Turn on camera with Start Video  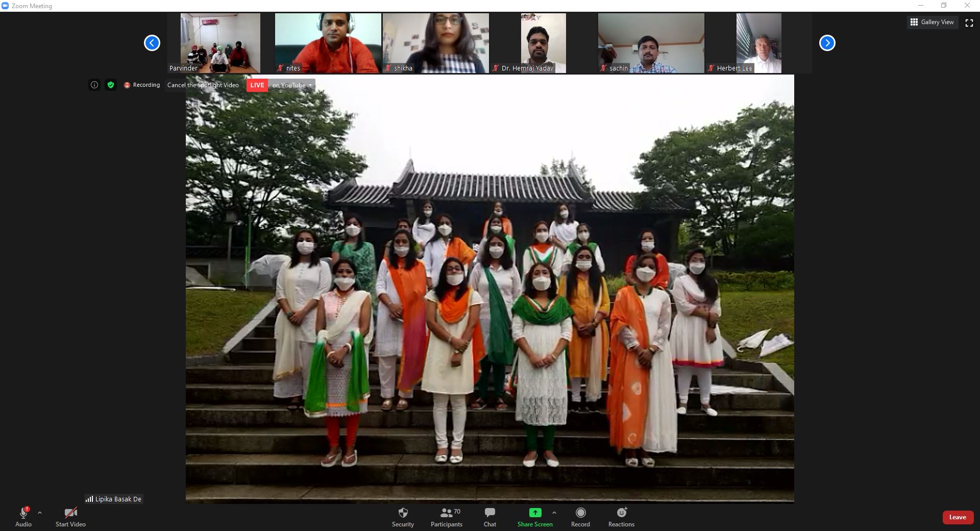pyautogui.click(x=70, y=517)
